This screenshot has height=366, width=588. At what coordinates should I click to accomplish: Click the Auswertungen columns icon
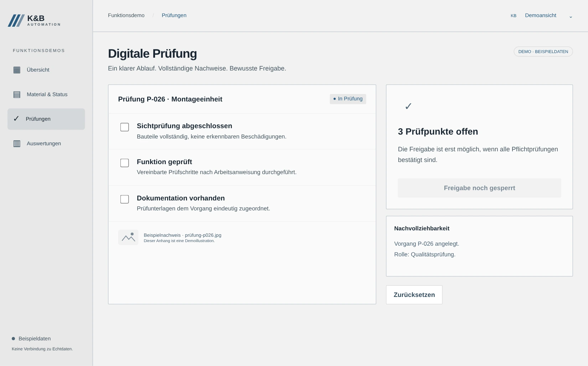(17, 143)
